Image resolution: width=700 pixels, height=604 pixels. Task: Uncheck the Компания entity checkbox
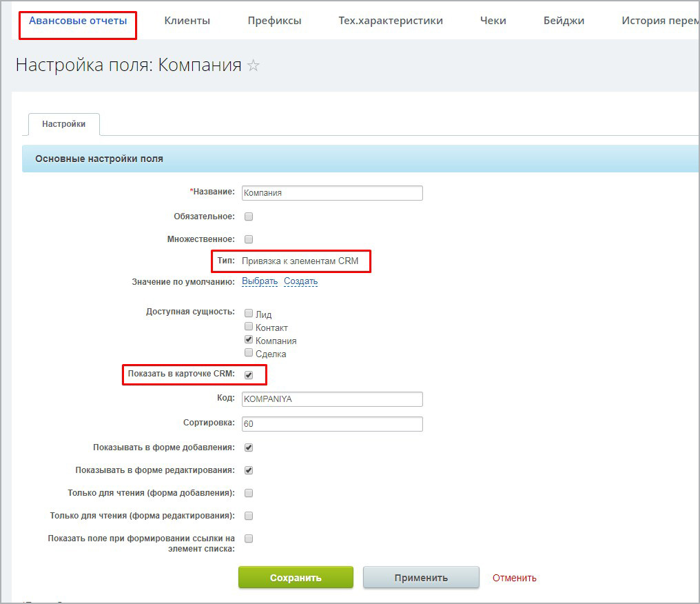click(x=249, y=340)
